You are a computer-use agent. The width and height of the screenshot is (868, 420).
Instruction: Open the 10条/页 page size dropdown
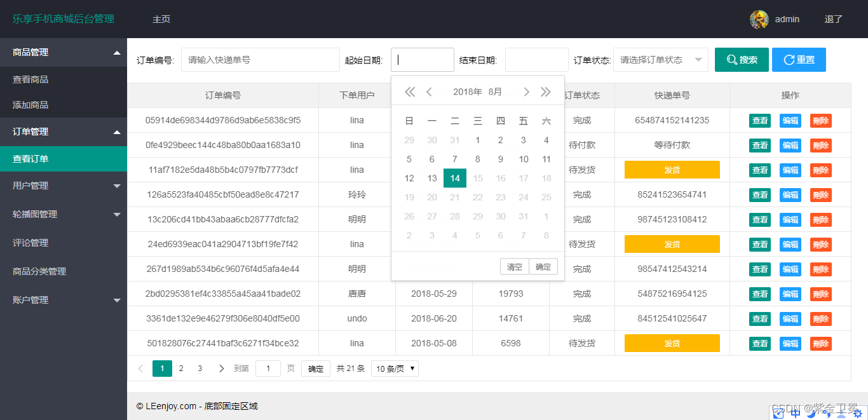[395, 368]
